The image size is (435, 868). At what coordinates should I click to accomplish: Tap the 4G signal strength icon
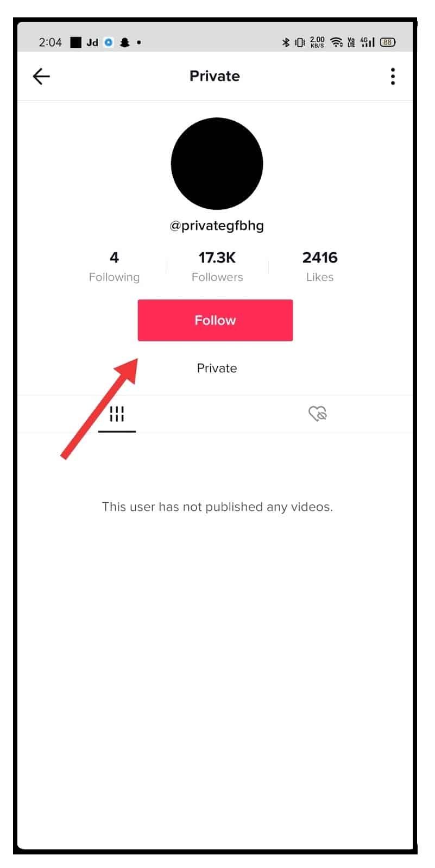368,42
